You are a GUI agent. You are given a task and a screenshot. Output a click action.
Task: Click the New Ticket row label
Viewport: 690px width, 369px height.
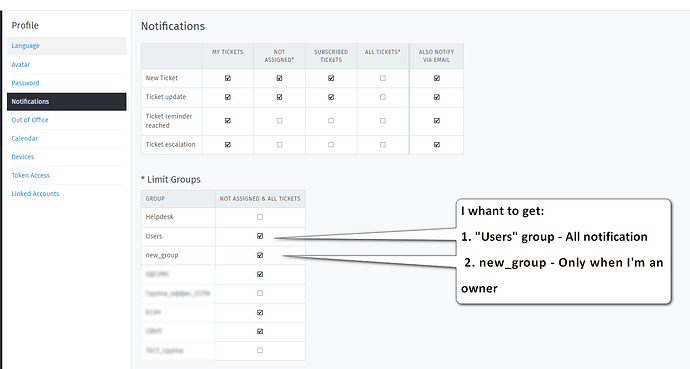(x=162, y=78)
